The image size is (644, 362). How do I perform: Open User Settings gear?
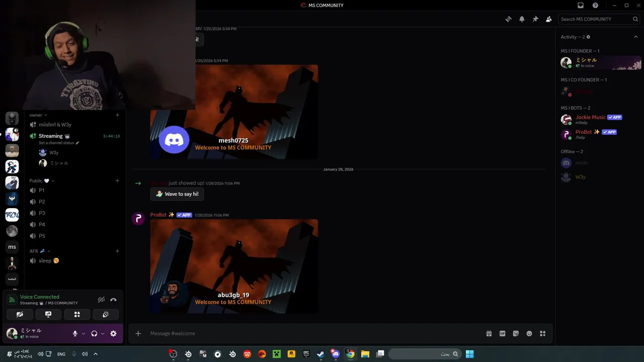(x=113, y=333)
